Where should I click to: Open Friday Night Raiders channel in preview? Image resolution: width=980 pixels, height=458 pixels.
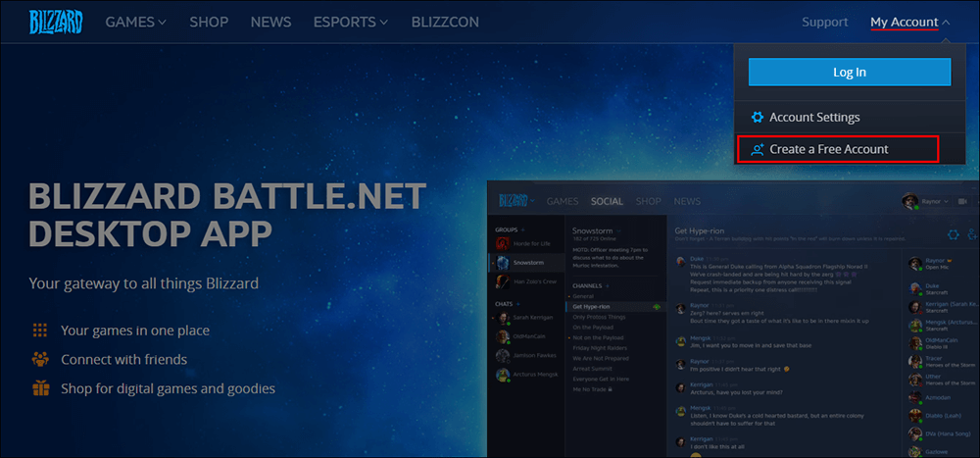pos(600,348)
